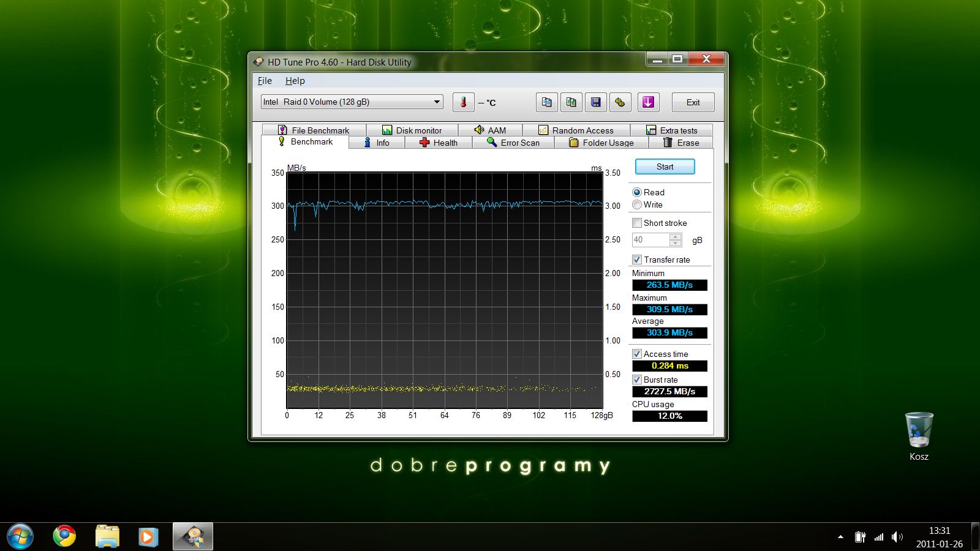Screen dimensions: 980x551
Task: Click the Show desktop strip on the taskbar
Action: point(975,537)
